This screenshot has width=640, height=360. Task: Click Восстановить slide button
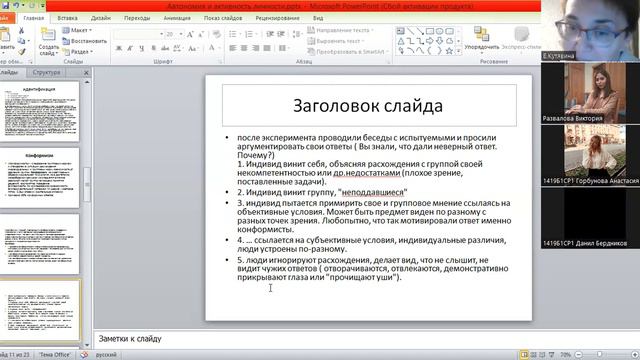coord(84,41)
